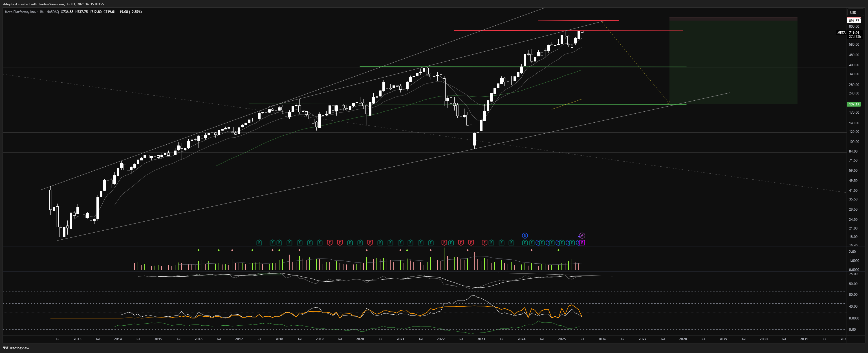Click the leftmost green earnings E marker
Screen dimensions: 868x353
point(259,242)
